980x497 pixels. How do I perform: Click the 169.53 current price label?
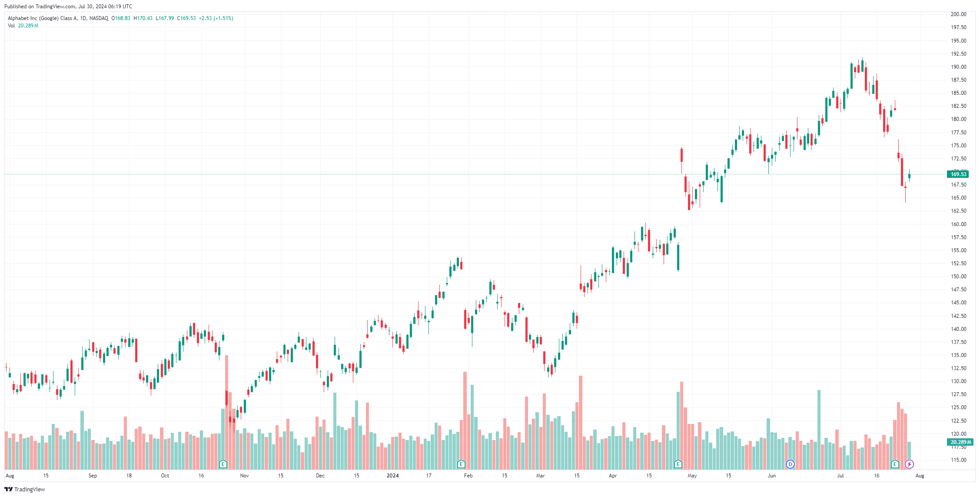(958, 174)
